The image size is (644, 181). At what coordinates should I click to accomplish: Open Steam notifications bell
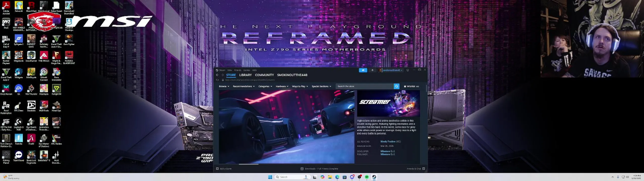click(372, 70)
